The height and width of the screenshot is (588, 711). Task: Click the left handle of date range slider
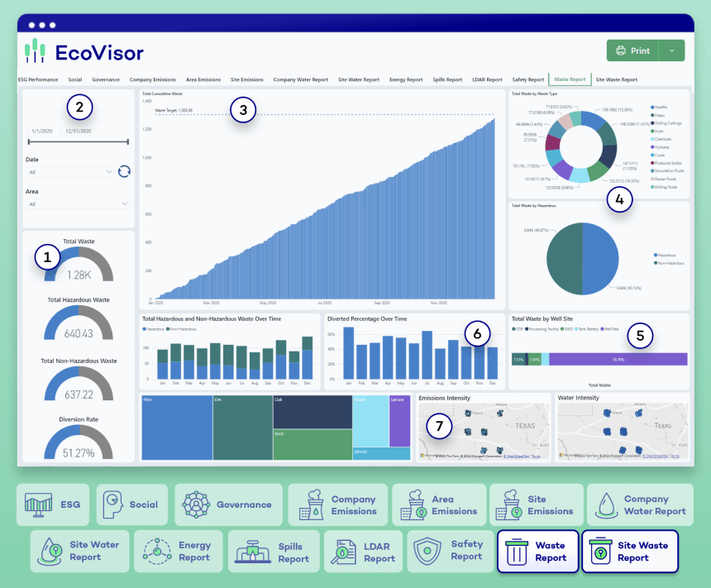(29, 143)
